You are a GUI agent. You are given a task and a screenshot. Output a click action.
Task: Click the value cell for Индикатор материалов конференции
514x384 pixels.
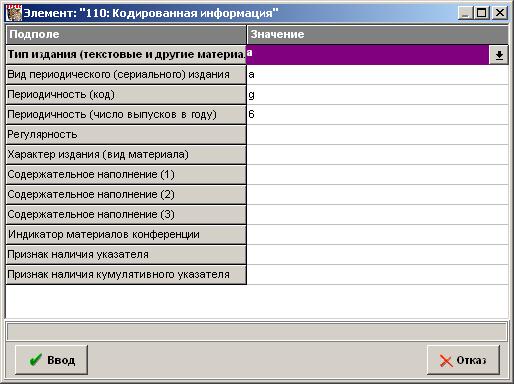[x=378, y=235]
